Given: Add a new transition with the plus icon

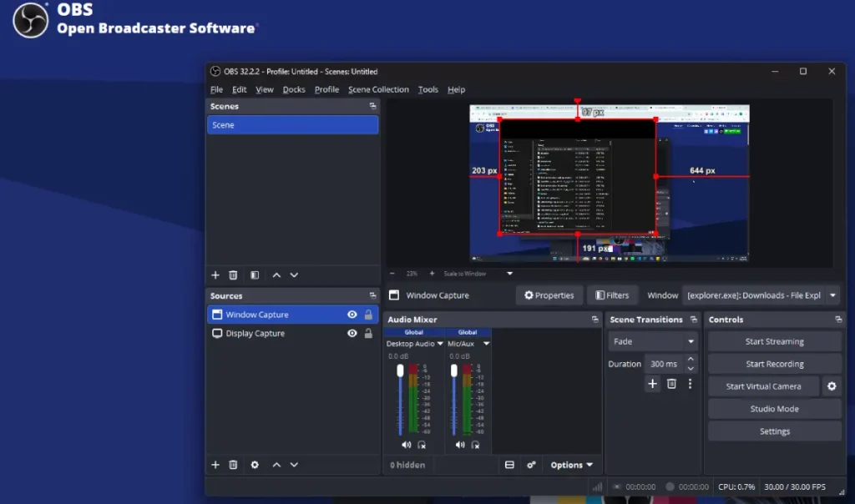Looking at the screenshot, I should pyautogui.click(x=652, y=384).
